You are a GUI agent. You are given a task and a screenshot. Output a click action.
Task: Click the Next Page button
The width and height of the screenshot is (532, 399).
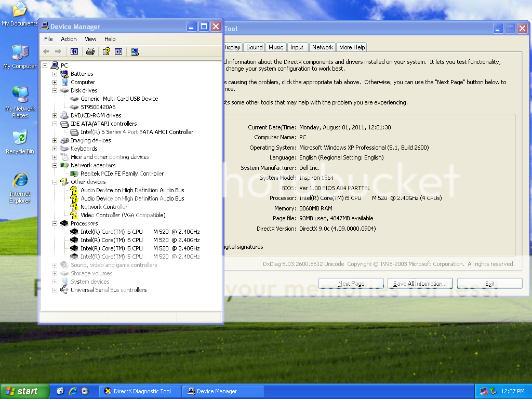pyautogui.click(x=351, y=283)
